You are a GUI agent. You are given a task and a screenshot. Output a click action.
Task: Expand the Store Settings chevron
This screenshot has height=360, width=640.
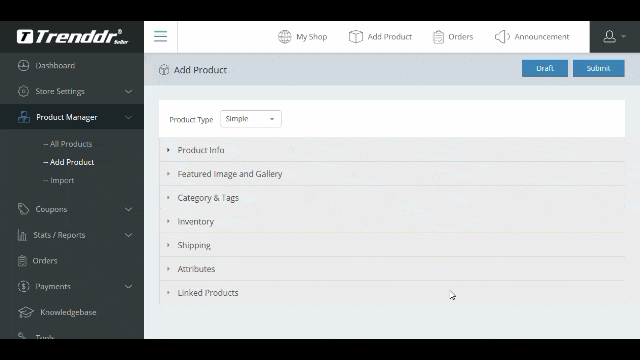tap(128, 91)
